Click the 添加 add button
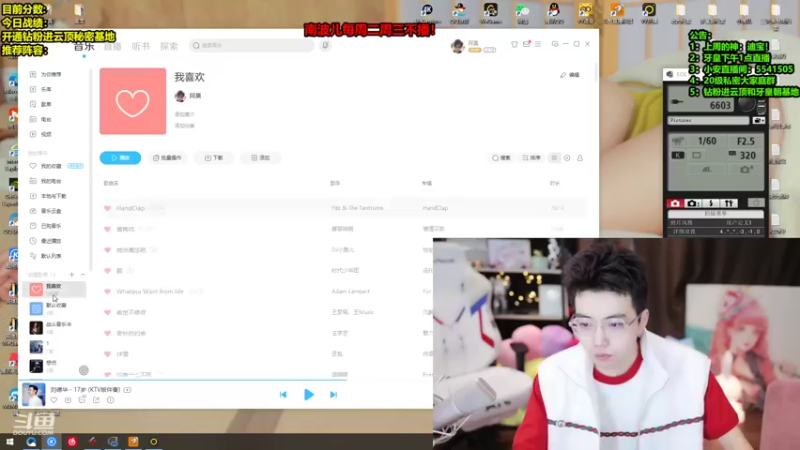 pyautogui.click(x=261, y=158)
